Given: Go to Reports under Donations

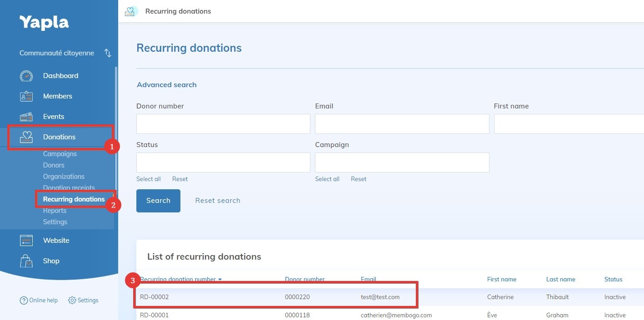Looking at the screenshot, I should tap(55, 211).
